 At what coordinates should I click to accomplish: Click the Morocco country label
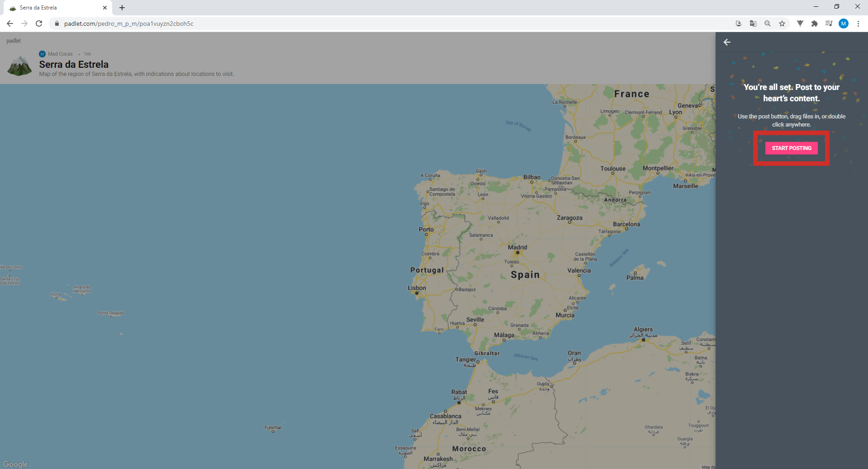click(x=469, y=449)
